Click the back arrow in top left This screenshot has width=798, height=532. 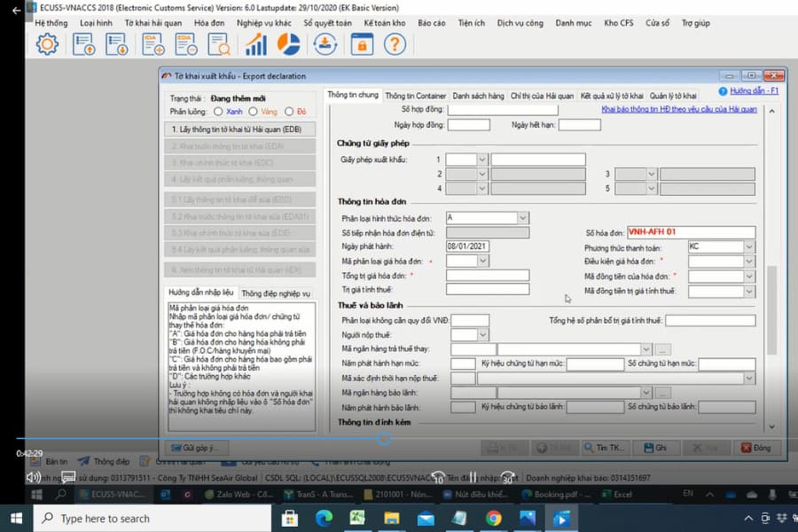coord(16,10)
